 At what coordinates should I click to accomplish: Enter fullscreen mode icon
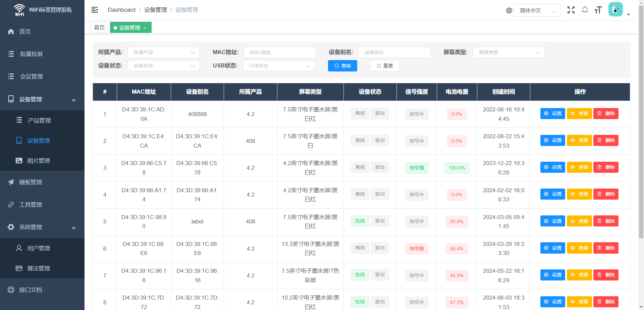(x=571, y=10)
